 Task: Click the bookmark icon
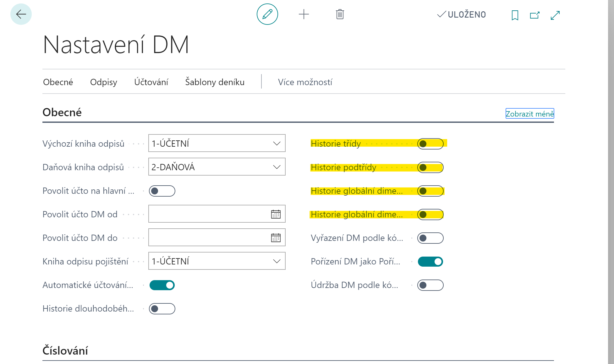tap(515, 15)
